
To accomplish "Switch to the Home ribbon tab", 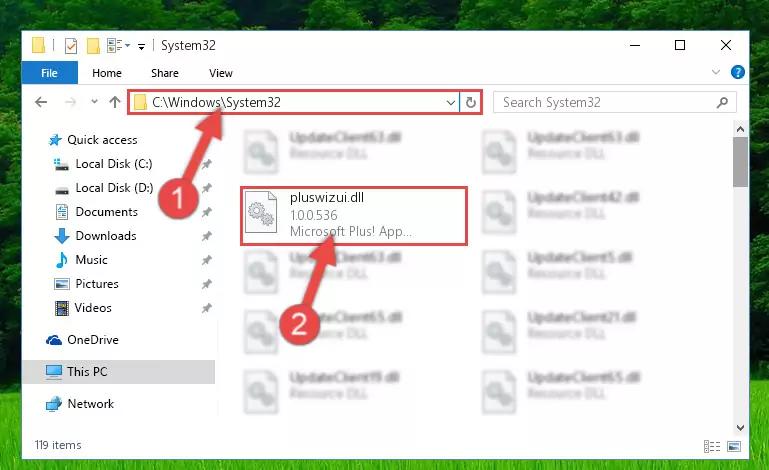I will point(107,73).
